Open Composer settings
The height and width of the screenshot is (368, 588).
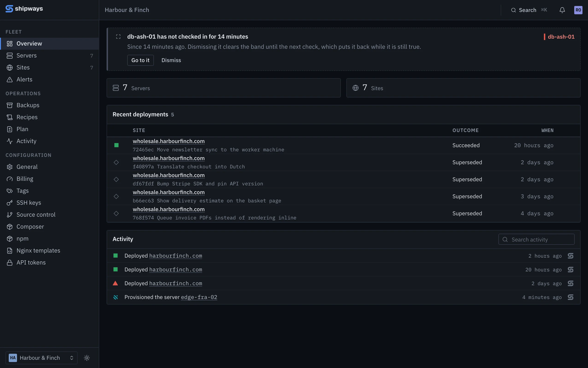pyautogui.click(x=50, y=226)
